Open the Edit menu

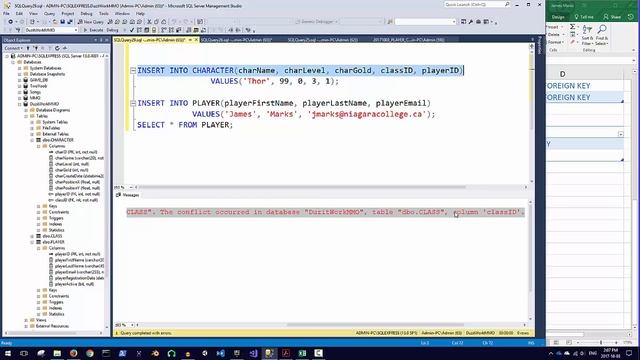19,13
